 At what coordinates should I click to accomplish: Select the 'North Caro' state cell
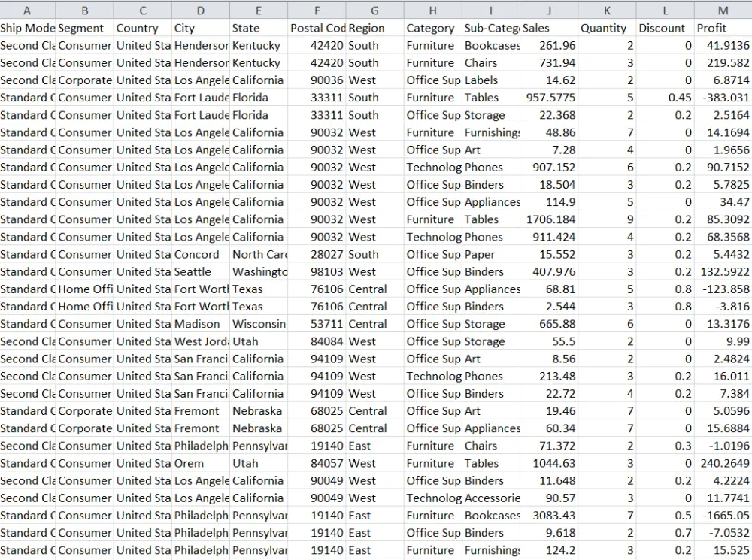pos(259,255)
